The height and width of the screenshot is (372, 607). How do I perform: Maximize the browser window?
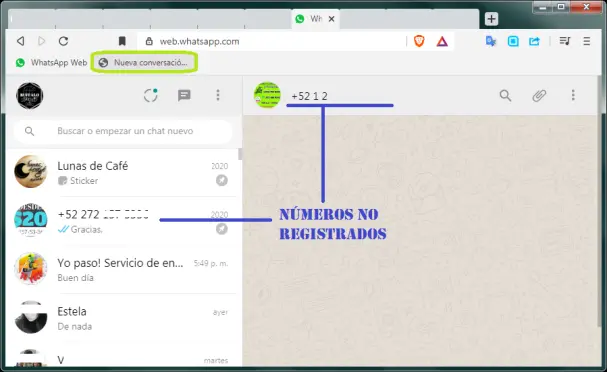click(x=561, y=7)
